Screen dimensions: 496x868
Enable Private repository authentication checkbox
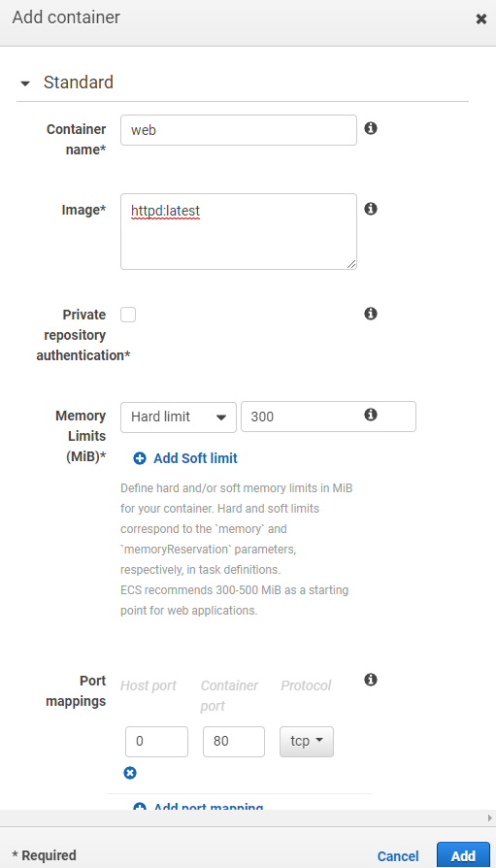point(128,315)
